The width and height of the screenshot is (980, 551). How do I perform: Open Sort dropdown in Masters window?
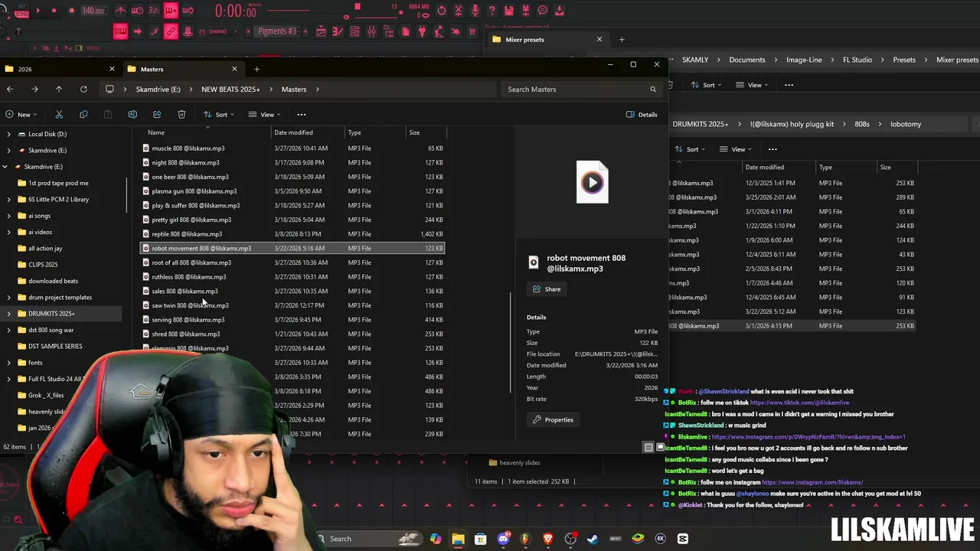coord(218,115)
